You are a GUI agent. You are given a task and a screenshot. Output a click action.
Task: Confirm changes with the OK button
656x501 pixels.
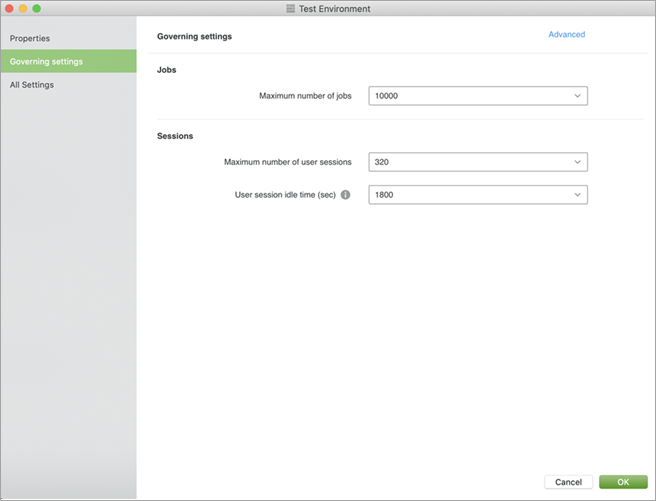[623, 482]
